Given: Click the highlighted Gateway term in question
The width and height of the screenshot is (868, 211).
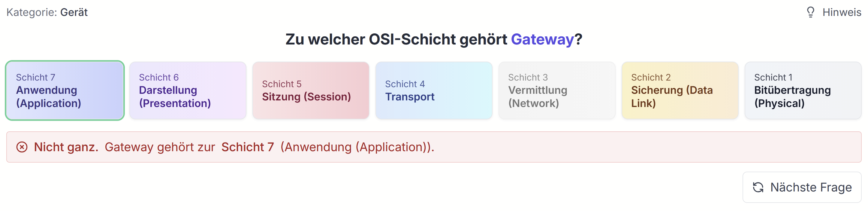Looking at the screenshot, I should (x=542, y=39).
